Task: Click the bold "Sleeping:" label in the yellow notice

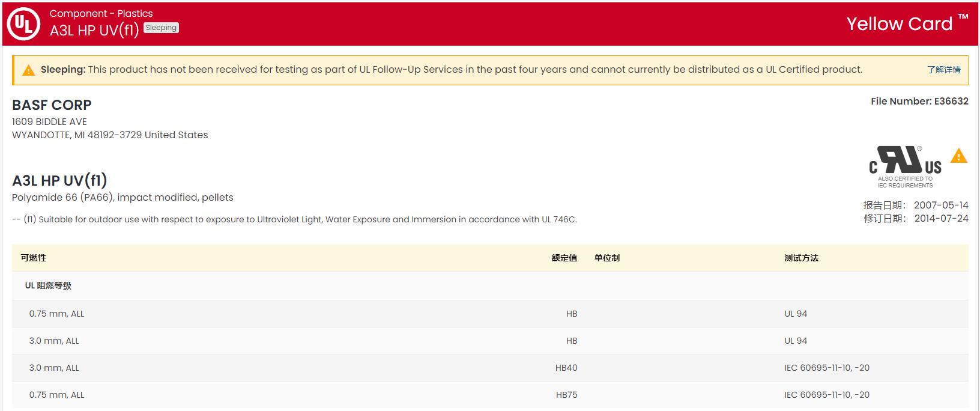Action: click(63, 70)
